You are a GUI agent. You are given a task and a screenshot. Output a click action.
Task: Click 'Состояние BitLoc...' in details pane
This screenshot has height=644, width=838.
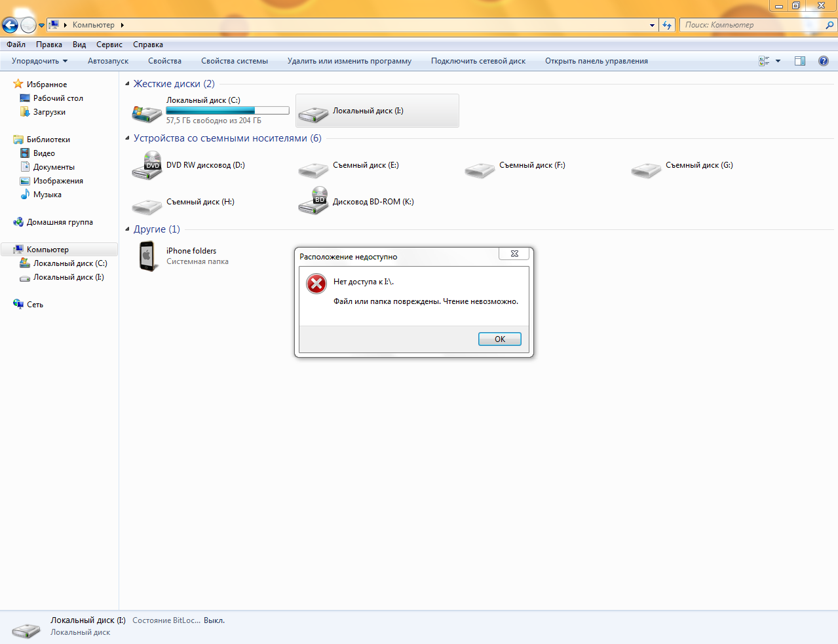(166, 620)
